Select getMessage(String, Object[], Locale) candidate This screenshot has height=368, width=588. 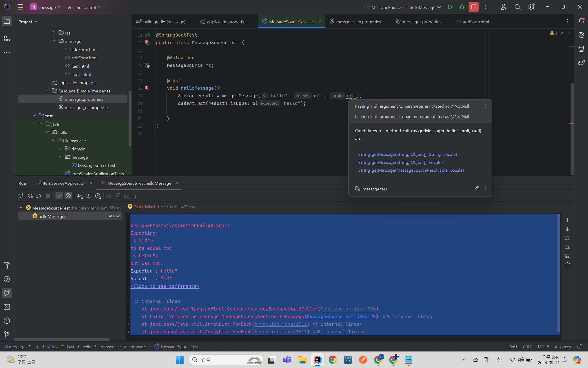(x=400, y=162)
